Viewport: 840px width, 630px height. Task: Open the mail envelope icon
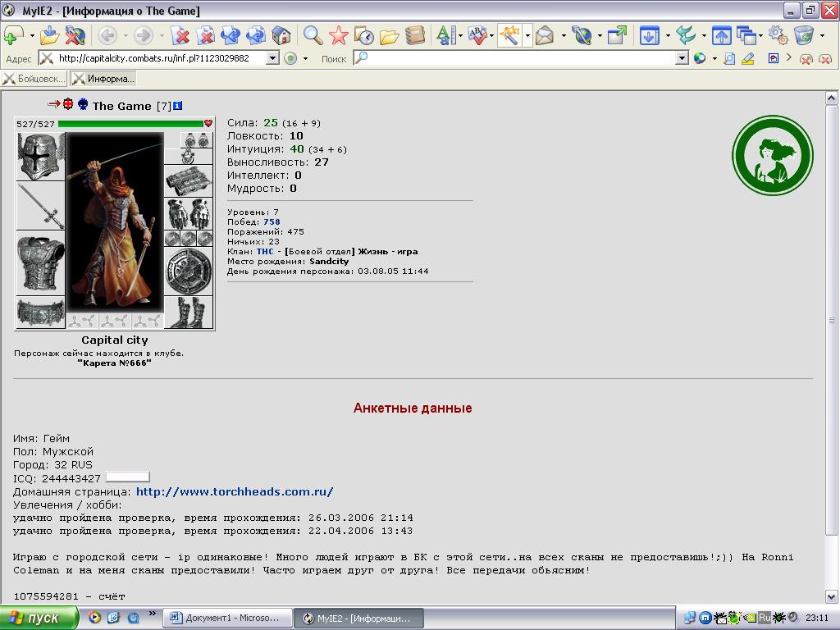pos(545,35)
